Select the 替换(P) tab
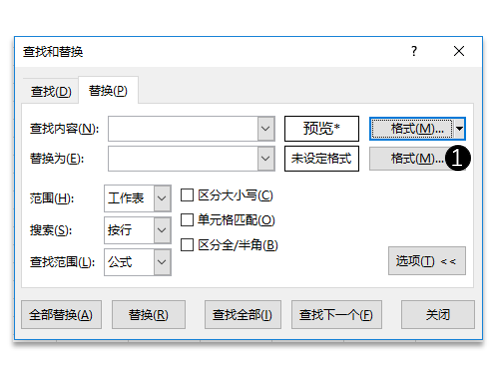 108,91
